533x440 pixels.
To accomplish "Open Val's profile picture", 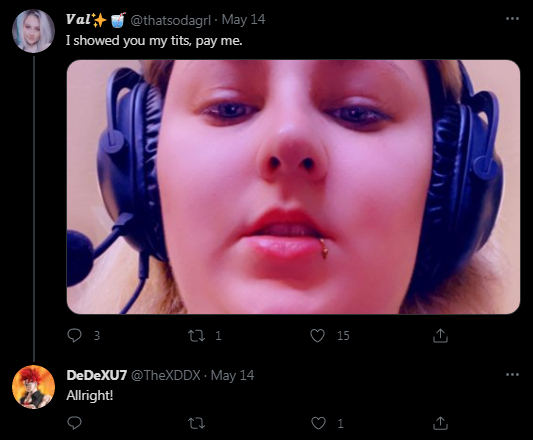I will coord(33,31).
